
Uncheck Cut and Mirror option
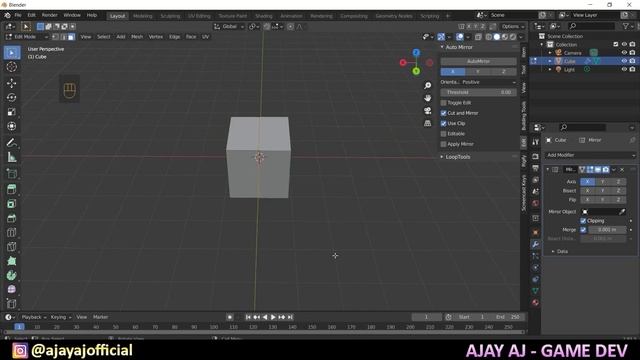click(x=444, y=113)
